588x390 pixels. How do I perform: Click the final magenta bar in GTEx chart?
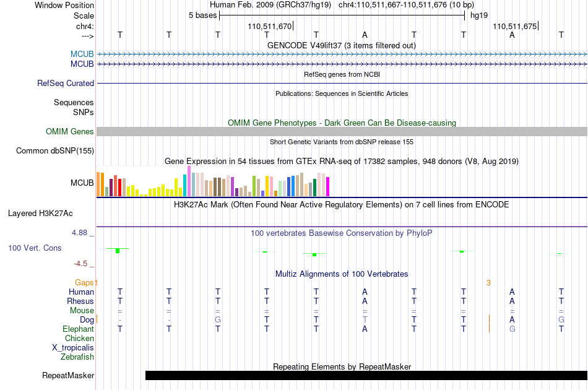coord(328,186)
